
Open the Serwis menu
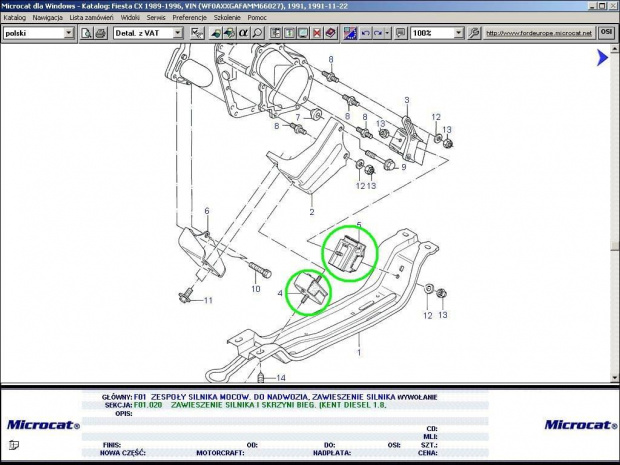156,17
